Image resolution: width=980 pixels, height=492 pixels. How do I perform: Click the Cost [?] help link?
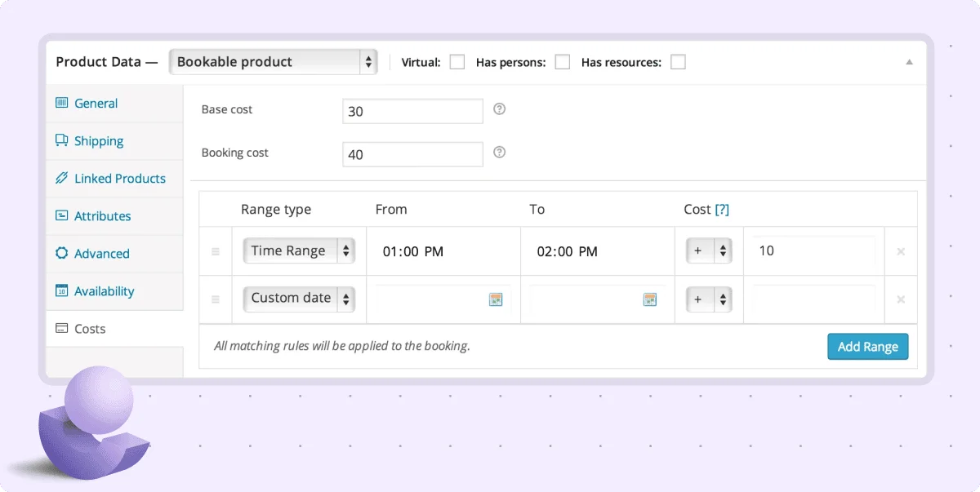[x=722, y=210]
